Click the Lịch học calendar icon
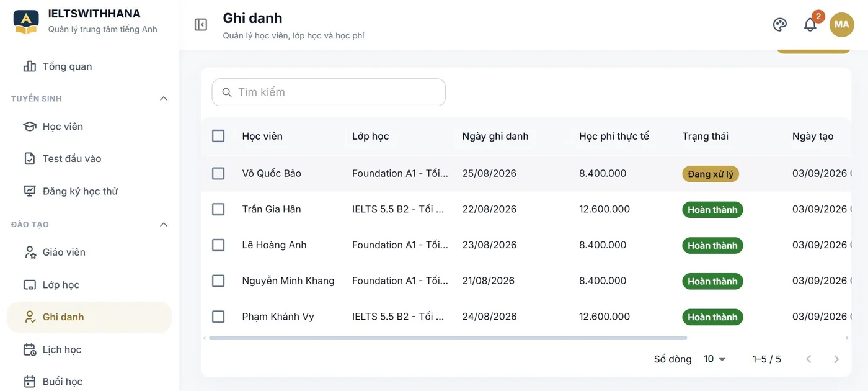Viewport: 868px width, 391px height. (29, 349)
